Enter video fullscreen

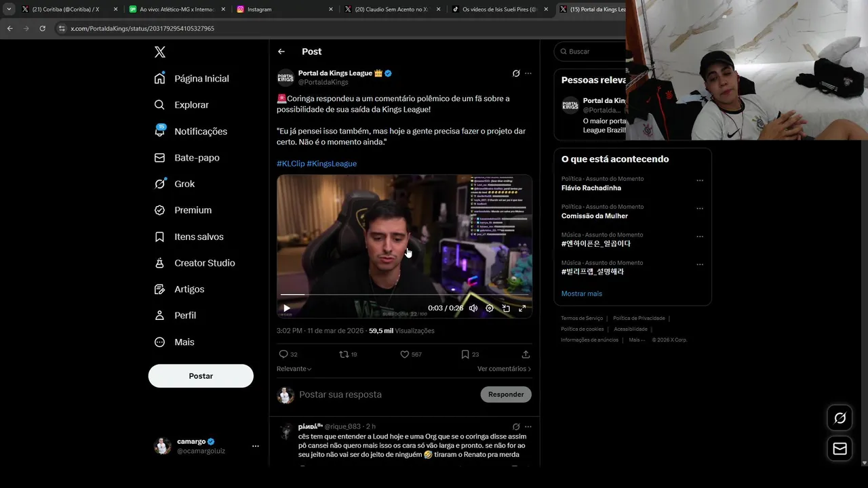522,308
